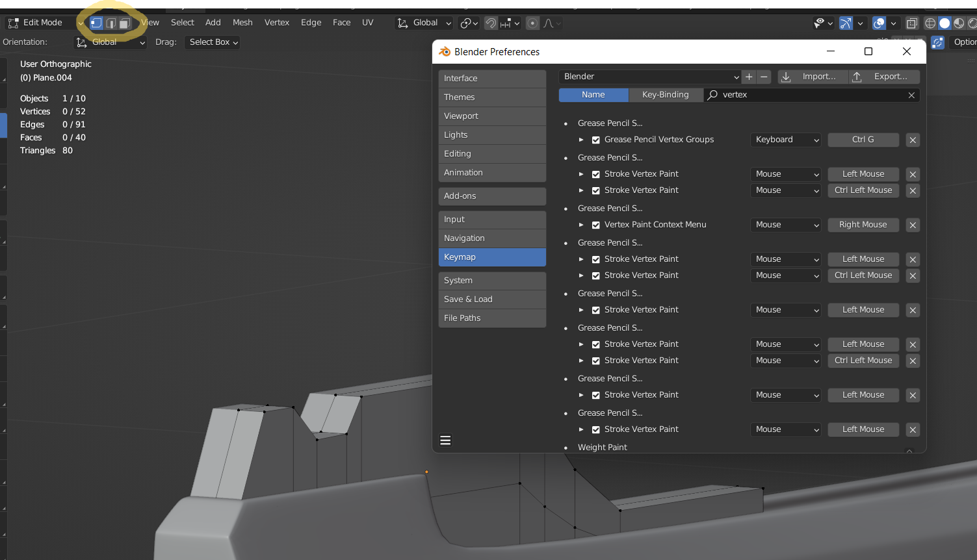Switch to Interface preferences tab
This screenshot has width=977, height=560.
pyautogui.click(x=492, y=79)
